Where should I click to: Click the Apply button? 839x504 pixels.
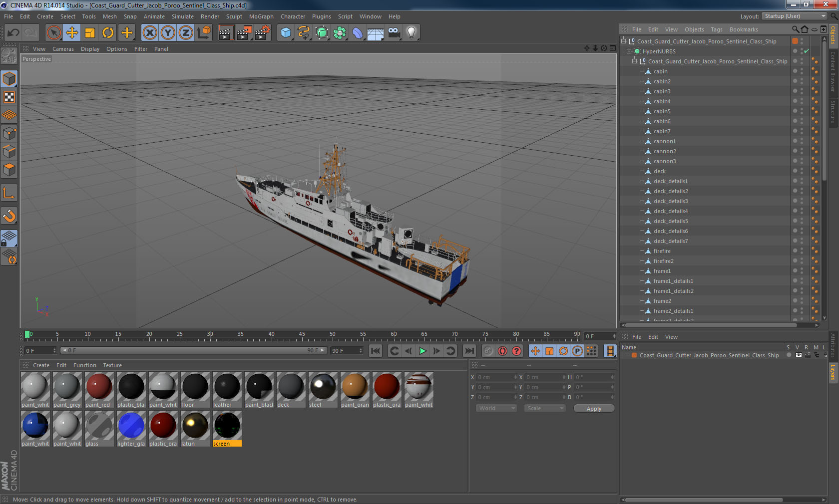click(594, 409)
